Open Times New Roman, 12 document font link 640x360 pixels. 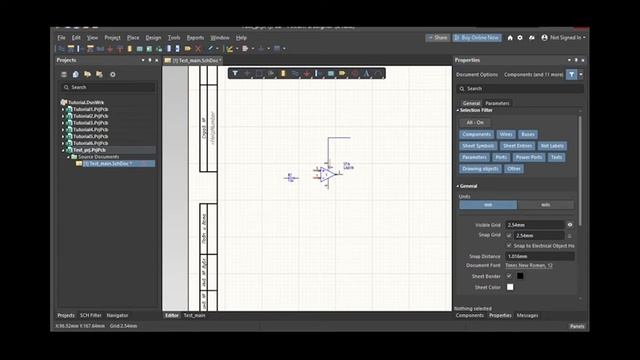(529, 265)
